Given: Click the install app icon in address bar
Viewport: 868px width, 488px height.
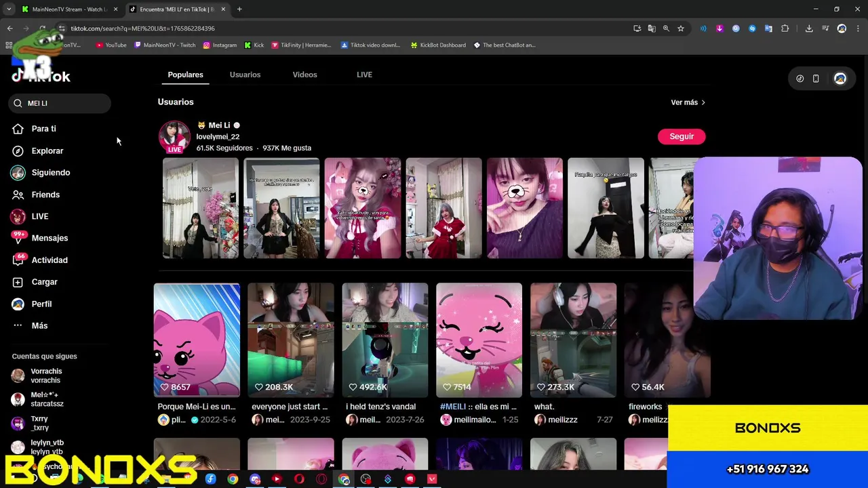Looking at the screenshot, I should (637, 28).
